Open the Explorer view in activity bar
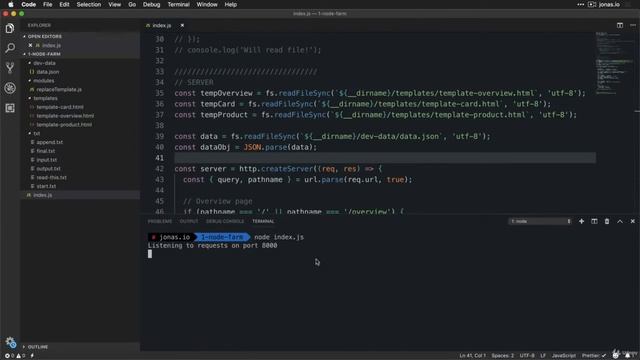The height and width of the screenshot is (360, 640). pyautogui.click(x=10, y=28)
